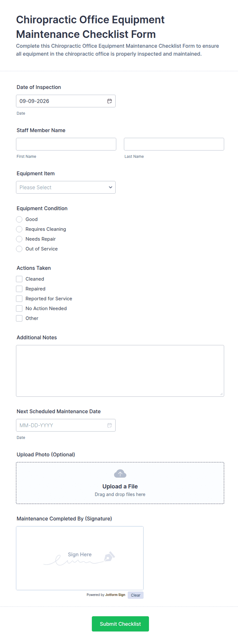Image resolution: width=238 pixels, height=644 pixels.
Task: Enable Reported for Service checkbox
Action: pos(19,299)
